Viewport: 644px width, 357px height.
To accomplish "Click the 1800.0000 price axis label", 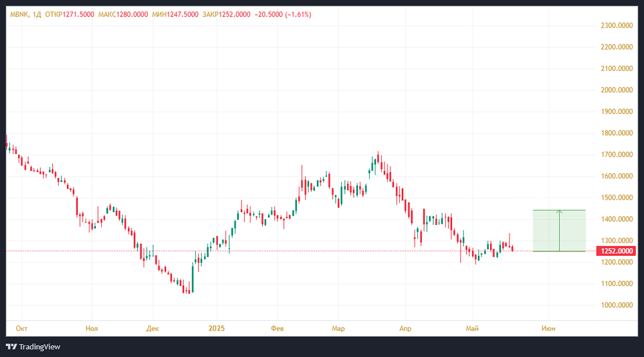I will point(616,133).
